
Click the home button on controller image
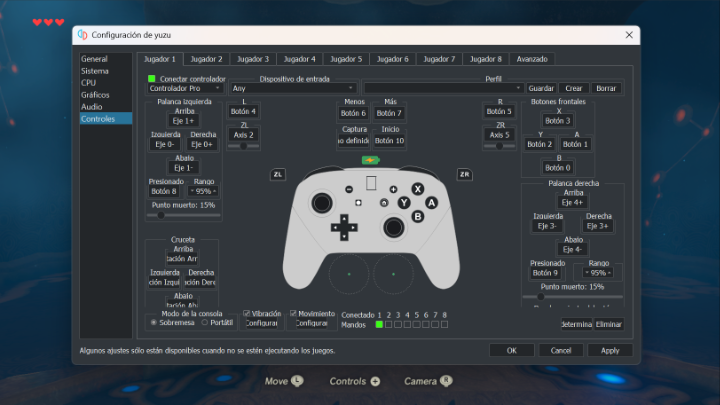384,202
